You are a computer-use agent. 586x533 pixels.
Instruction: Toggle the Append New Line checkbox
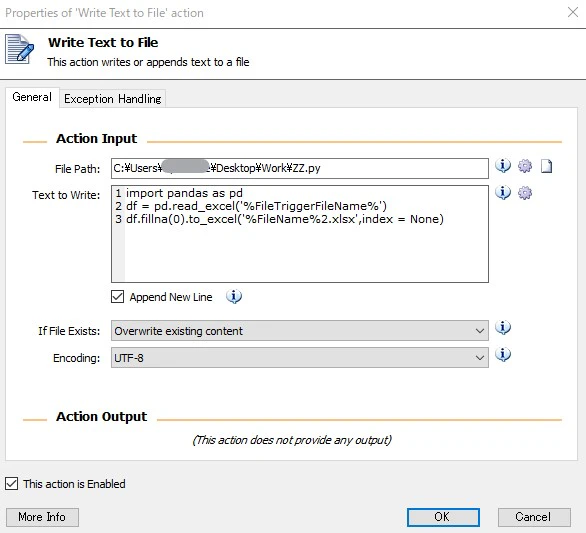pos(117,297)
